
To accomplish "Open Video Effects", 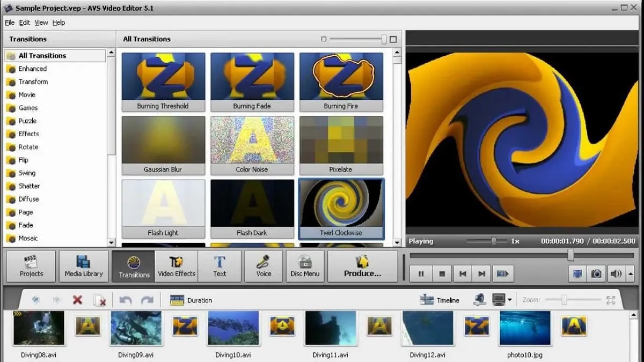I will pyautogui.click(x=177, y=266).
